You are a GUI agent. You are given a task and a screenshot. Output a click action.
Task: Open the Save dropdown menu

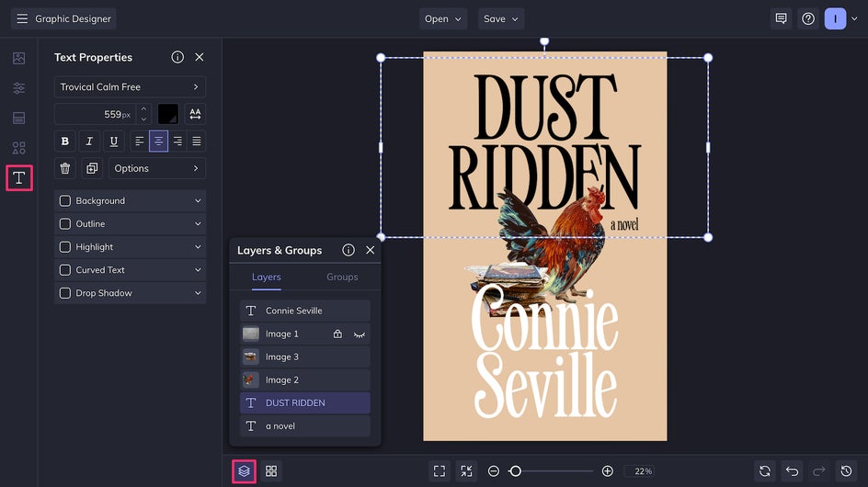(501, 18)
